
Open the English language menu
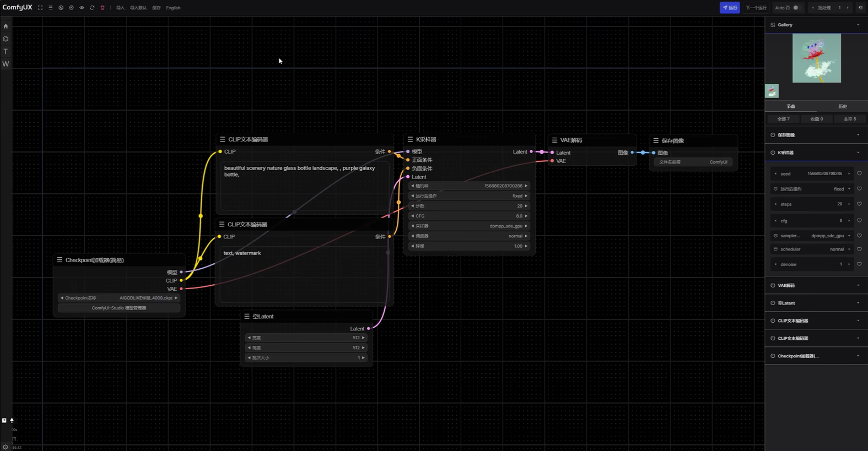[x=173, y=8]
